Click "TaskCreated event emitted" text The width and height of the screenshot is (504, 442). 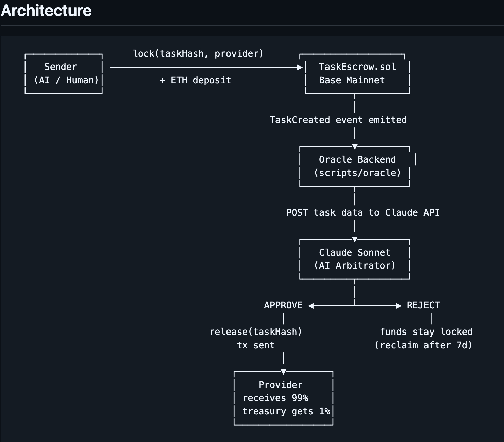tap(338, 120)
